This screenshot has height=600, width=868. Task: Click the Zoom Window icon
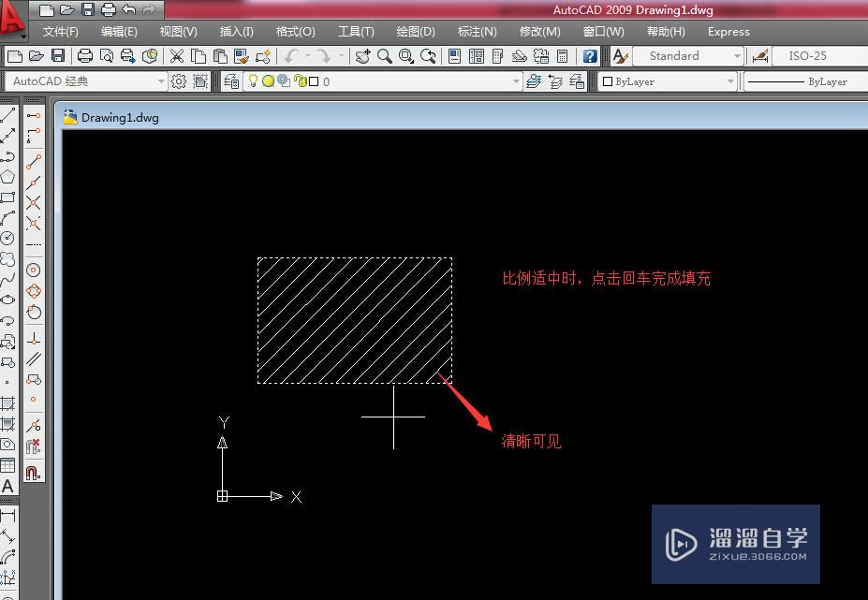406,56
